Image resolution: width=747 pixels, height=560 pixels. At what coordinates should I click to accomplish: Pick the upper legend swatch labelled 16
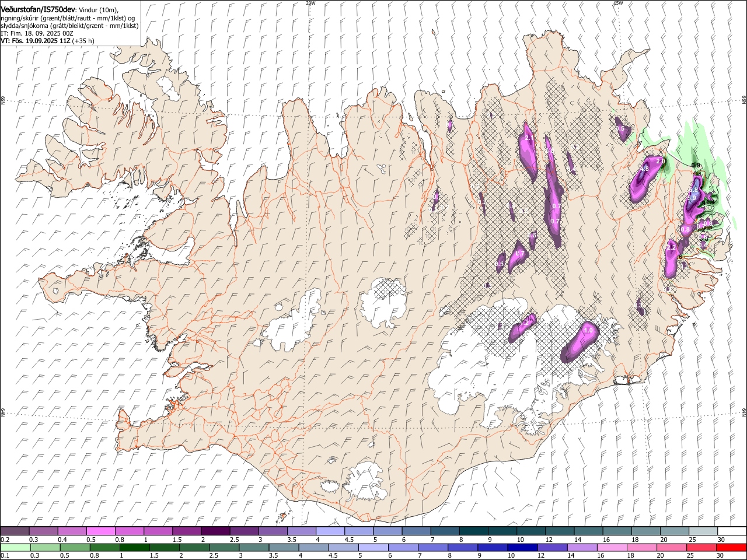tap(616, 531)
